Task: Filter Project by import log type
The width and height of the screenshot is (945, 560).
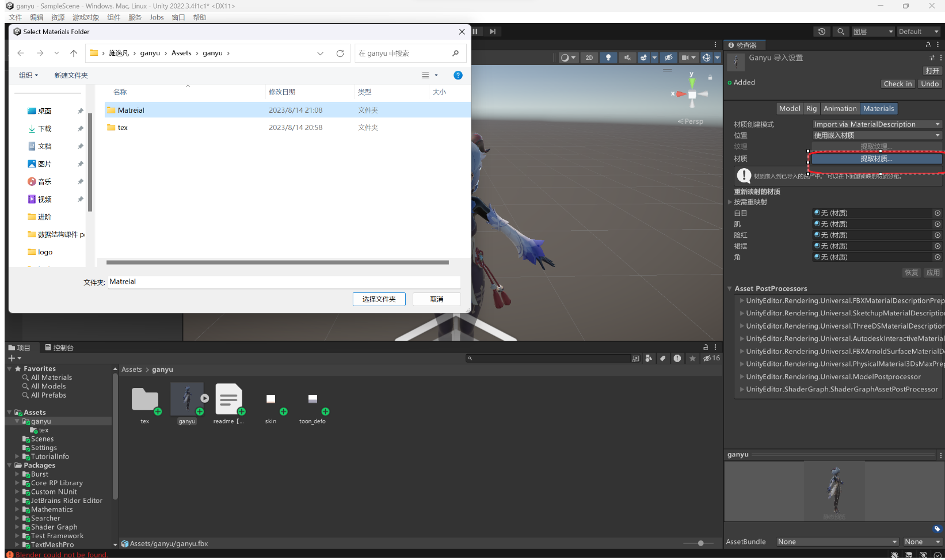Action: click(x=677, y=358)
